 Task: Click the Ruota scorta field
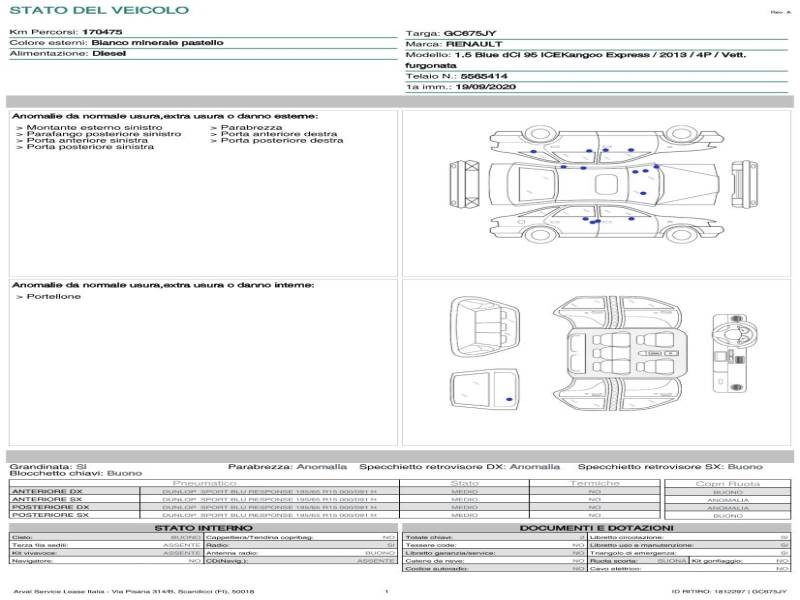click(638, 561)
